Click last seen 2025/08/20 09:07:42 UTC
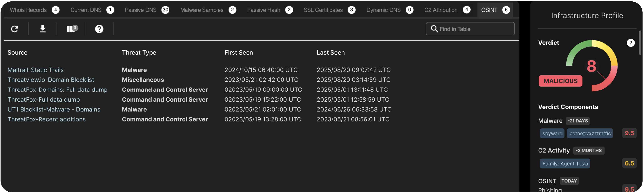Screen dimensions: 644x194 [353, 70]
